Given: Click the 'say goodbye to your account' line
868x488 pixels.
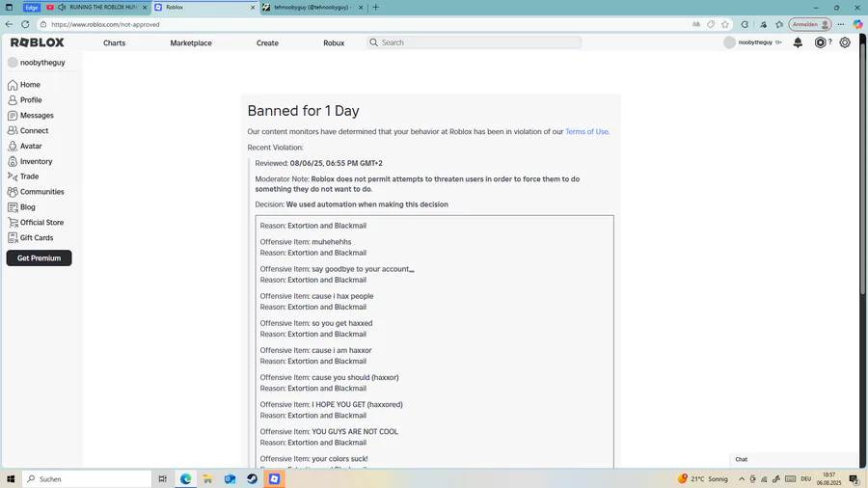Looking at the screenshot, I should coord(338,269).
